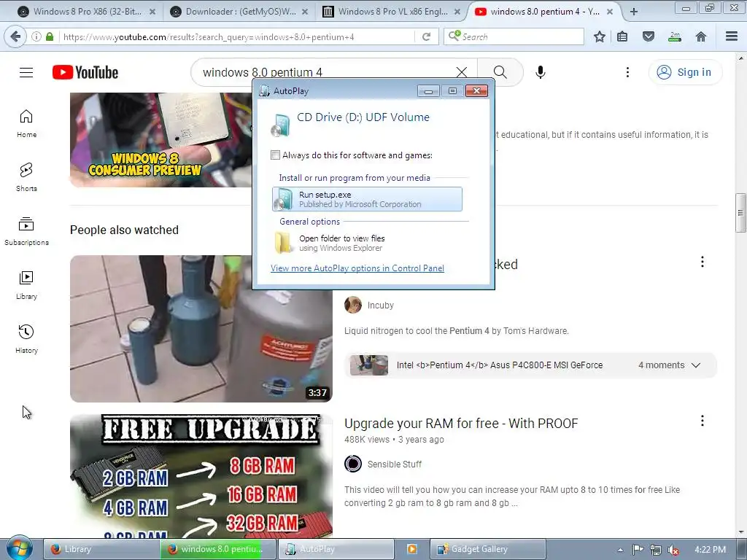Switch to Library taskbar window
This screenshot has height=560, width=747.
tap(101, 549)
